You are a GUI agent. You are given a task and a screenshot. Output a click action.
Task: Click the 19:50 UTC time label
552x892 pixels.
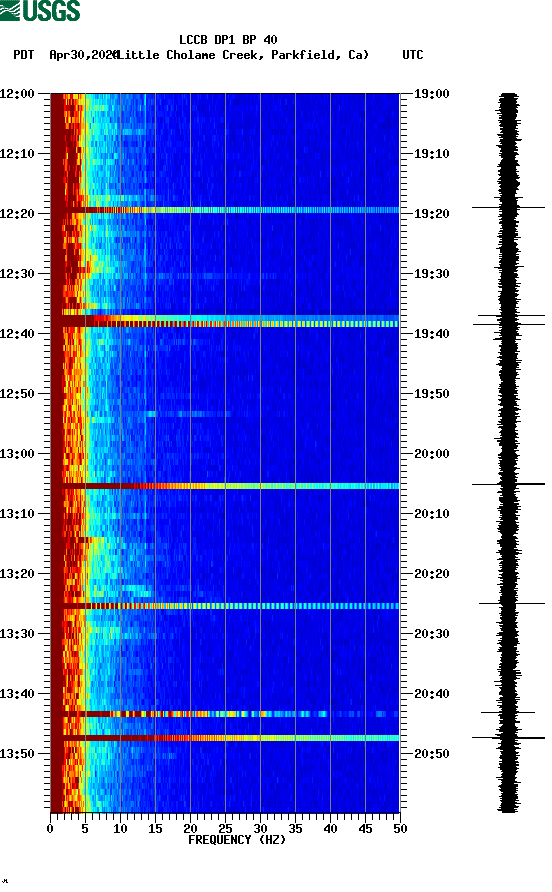pos(431,394)
